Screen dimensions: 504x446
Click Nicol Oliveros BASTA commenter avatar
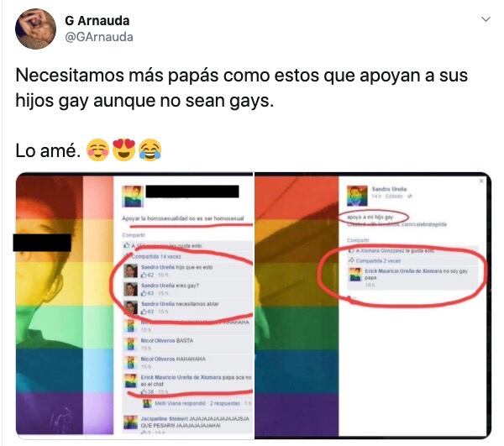[131, 344]
